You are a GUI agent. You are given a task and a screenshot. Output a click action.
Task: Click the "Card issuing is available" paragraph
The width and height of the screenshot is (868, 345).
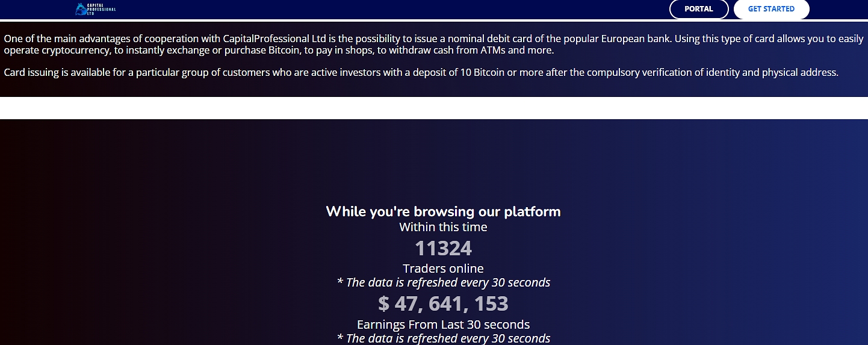(420, 72)
